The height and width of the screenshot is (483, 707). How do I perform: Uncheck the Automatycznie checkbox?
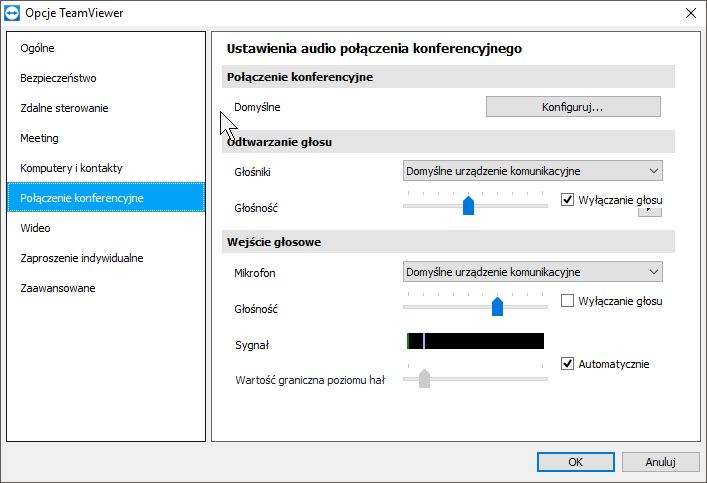(x=568, y=364)
